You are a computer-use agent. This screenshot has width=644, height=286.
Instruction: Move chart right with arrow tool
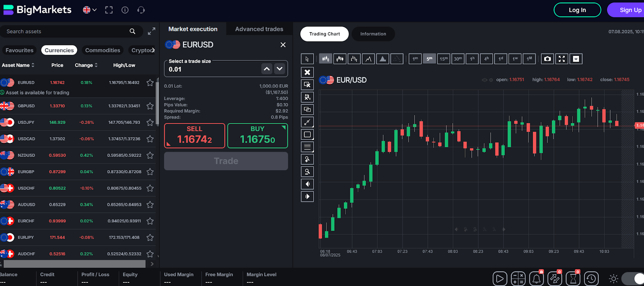click(307, 197)
